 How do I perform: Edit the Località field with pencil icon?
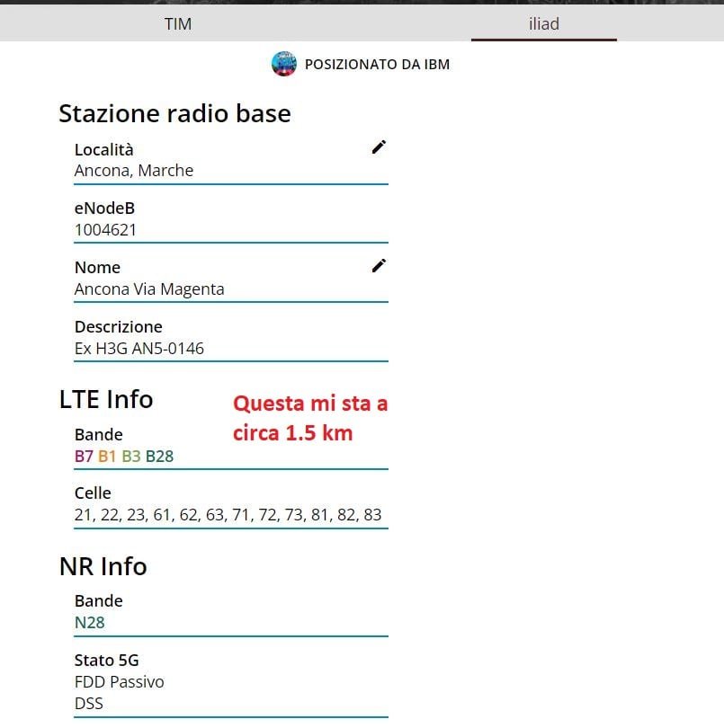379,147
